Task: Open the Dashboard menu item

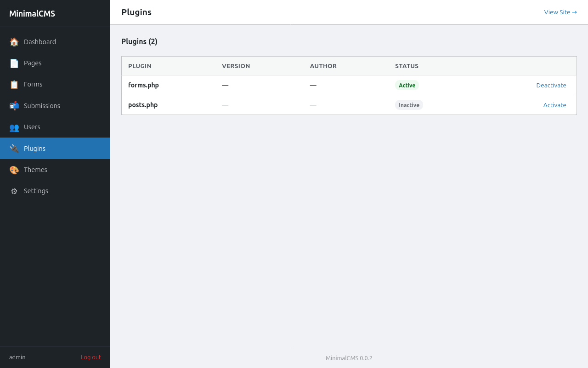Action: [40, 42]
